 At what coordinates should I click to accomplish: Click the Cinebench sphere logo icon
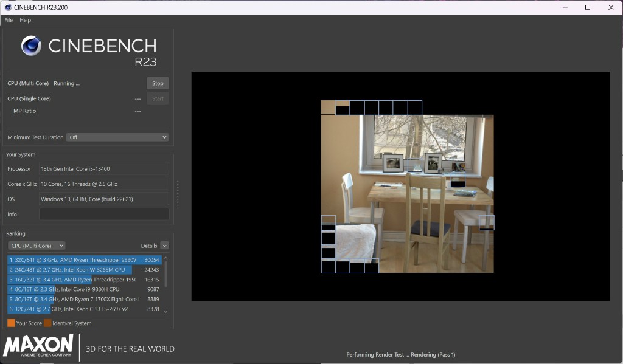pos(31,46)
